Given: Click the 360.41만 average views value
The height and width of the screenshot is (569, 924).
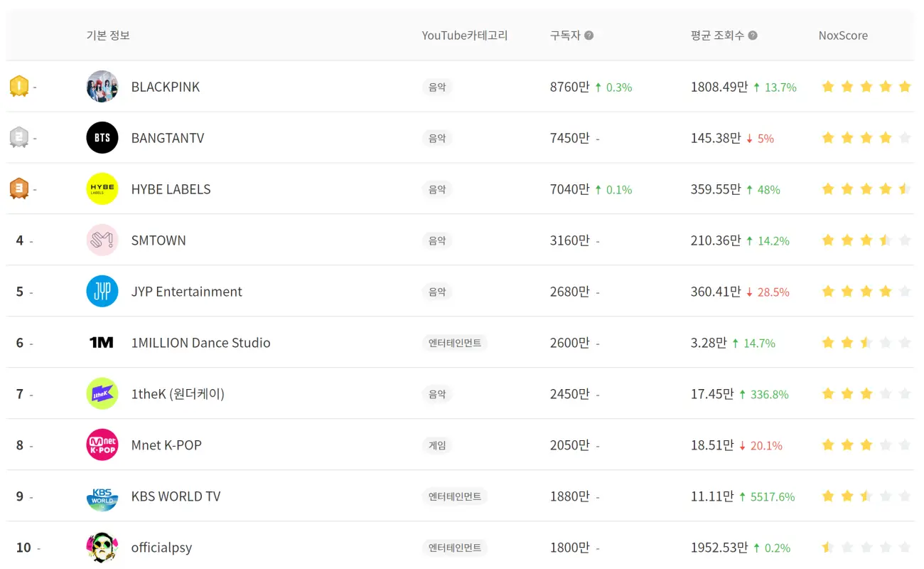Looking at the screenshot, I should click(x=716, y=292).
